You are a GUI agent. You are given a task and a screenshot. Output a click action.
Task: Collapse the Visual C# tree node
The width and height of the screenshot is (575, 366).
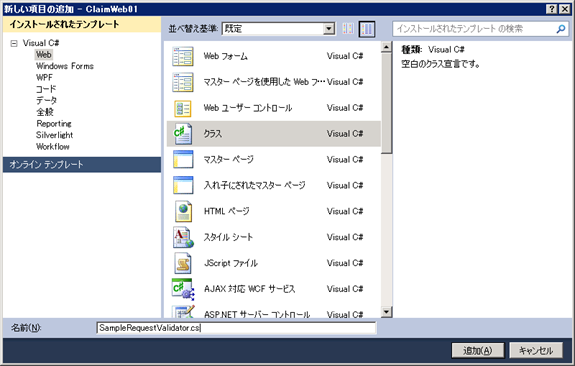coord(14,43)
